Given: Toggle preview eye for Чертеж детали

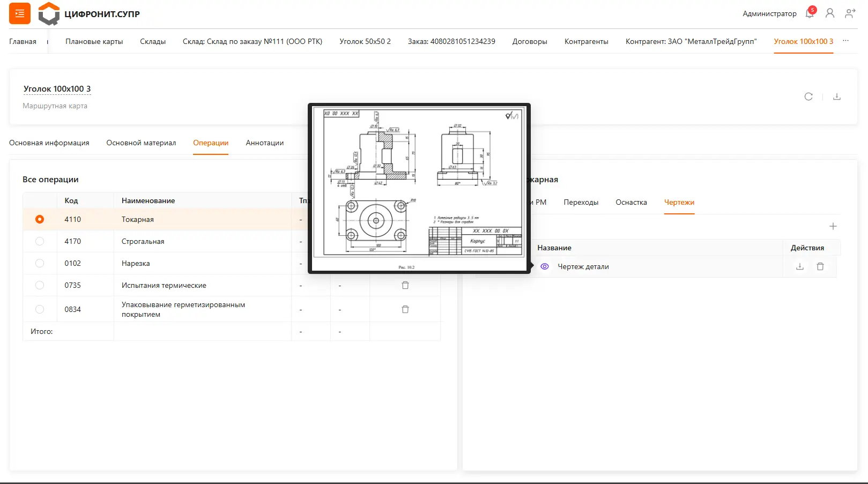Looking at the screenshot, I should click(x=545, y=266).
